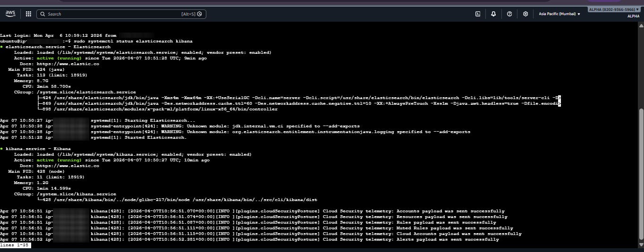
Task: Click 'CGroup: /system.slice/elasticsearch.service' line
Action: 75,92
